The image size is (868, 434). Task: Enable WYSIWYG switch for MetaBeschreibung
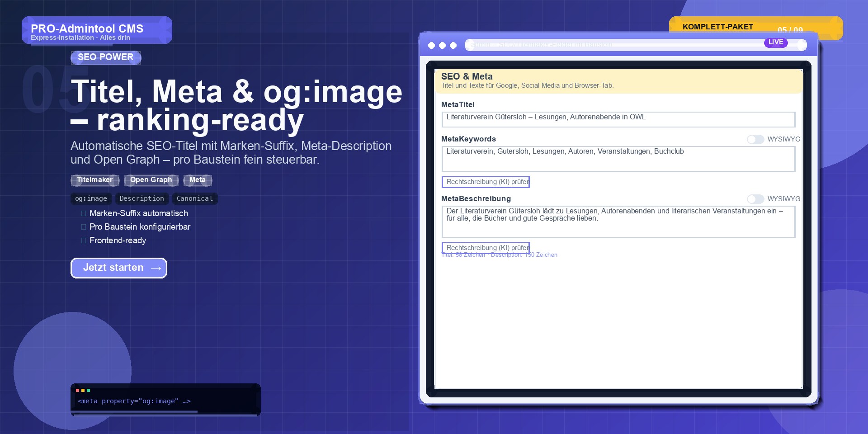coord(755,199)
